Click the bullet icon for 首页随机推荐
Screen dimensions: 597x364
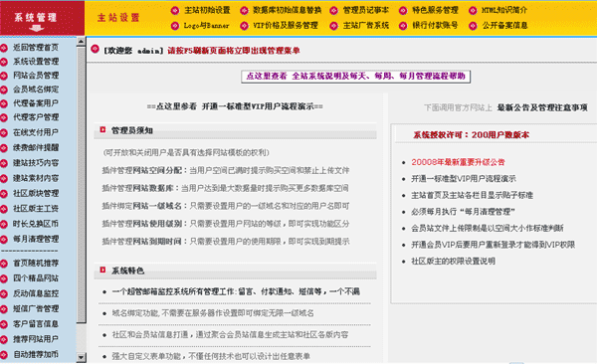pos(4,264)
